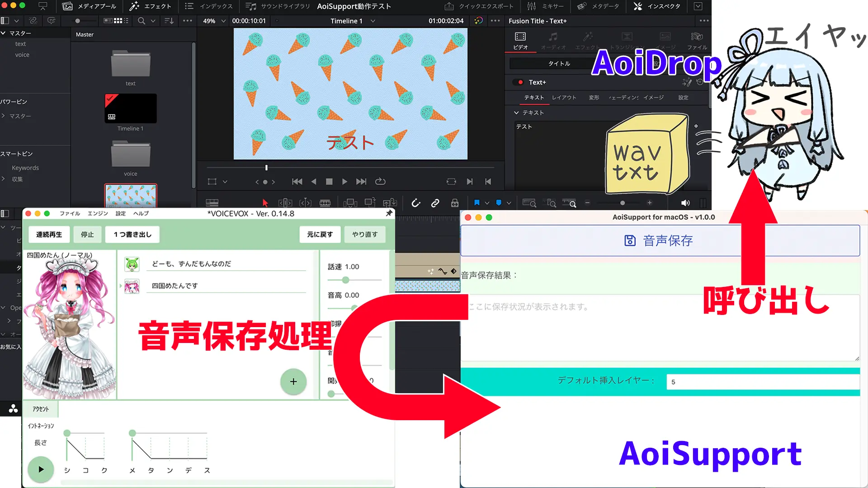Screen dimensions: 868x488
Task: Click the Mixer panel icon
Action: tap(532, 6)
